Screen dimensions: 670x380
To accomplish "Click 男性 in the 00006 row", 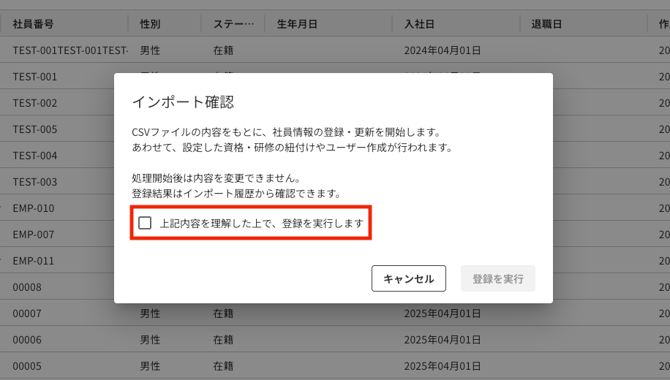I will (150, 340).
